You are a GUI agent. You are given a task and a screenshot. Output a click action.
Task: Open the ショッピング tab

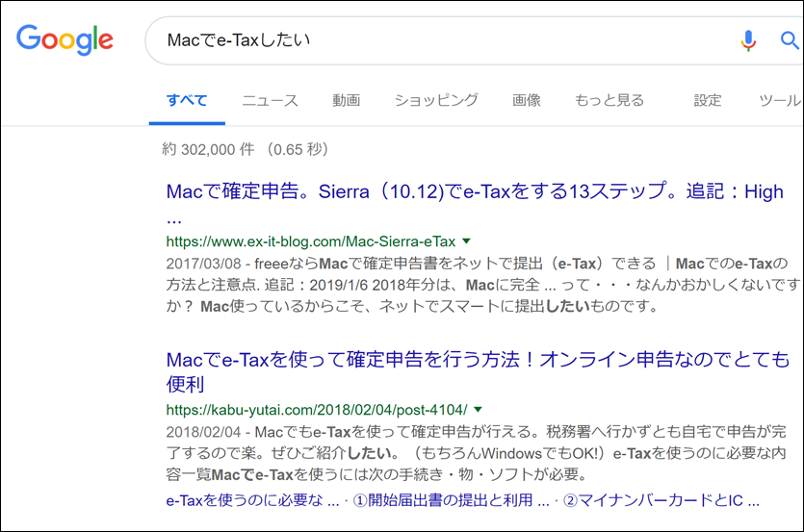(x=436, y=100)
